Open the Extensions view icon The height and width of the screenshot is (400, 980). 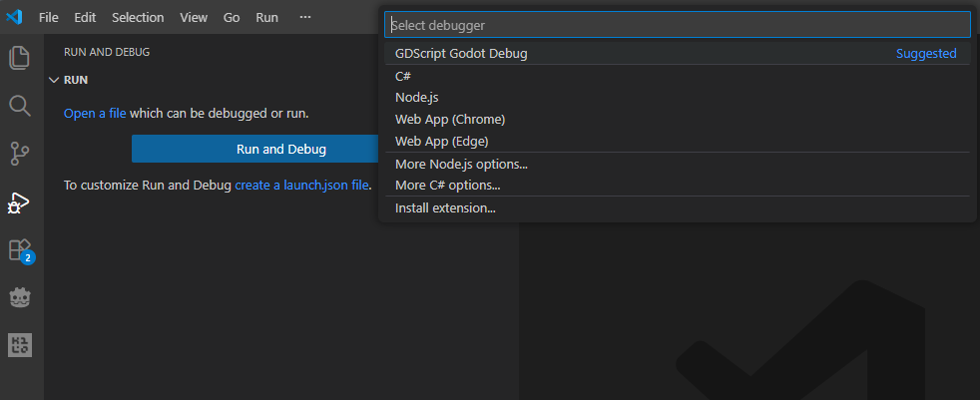[x=20, y=249]
